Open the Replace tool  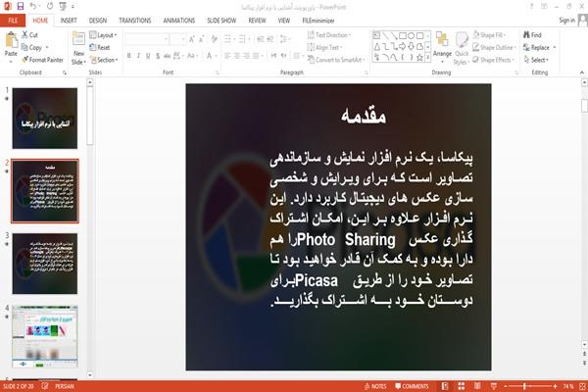(536, 47)
